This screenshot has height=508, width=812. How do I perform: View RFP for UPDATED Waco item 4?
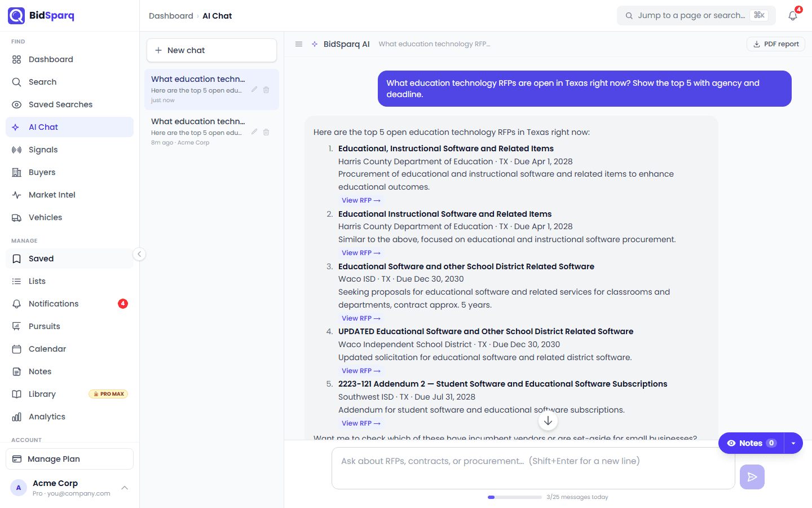point(361,371)
